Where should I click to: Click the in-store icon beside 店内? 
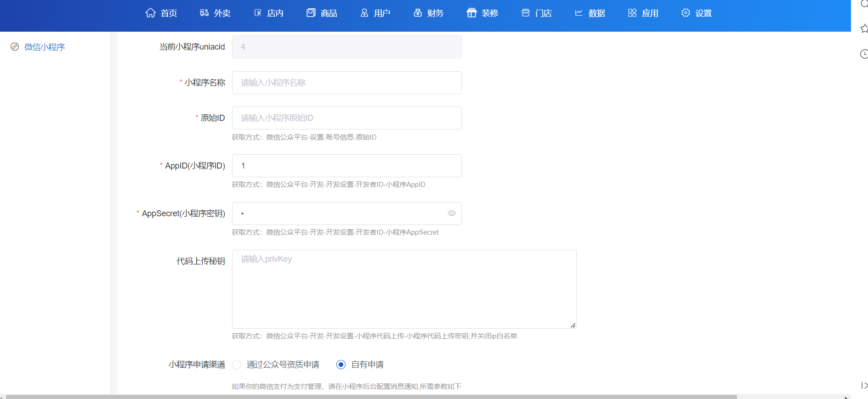coord(258,13)
